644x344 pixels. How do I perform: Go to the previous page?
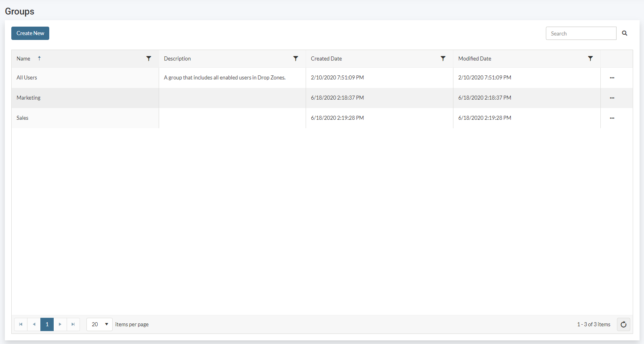point(34,325)
